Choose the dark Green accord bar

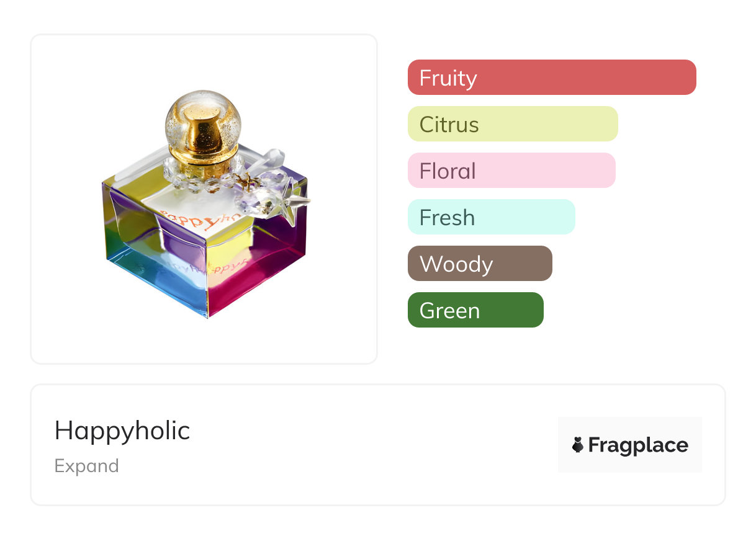pyautogui.click(x=475, y=310)
